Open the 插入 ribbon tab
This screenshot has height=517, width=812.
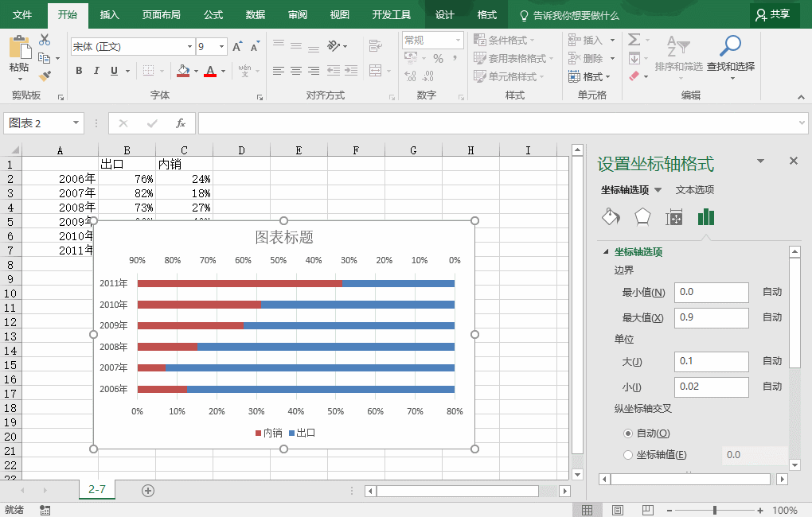110,14
